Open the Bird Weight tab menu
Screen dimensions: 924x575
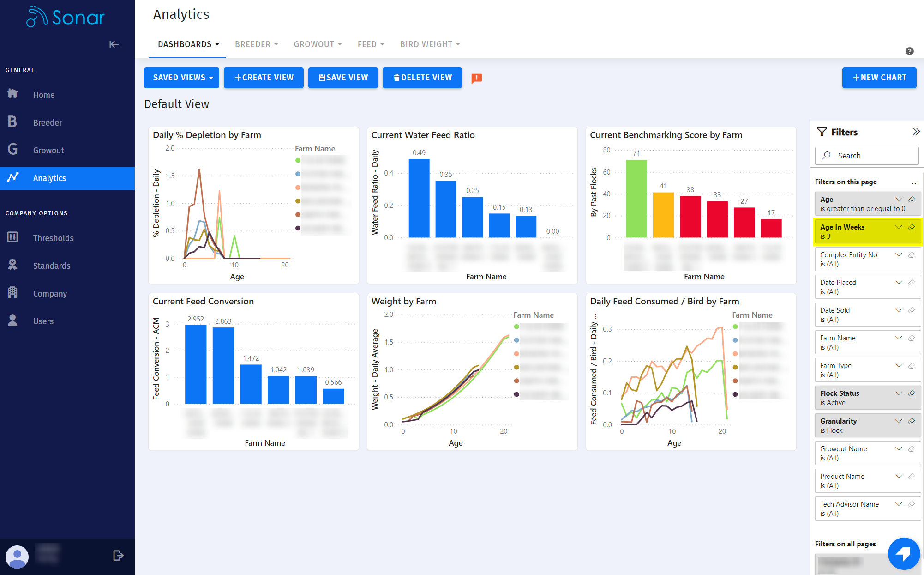430,44
